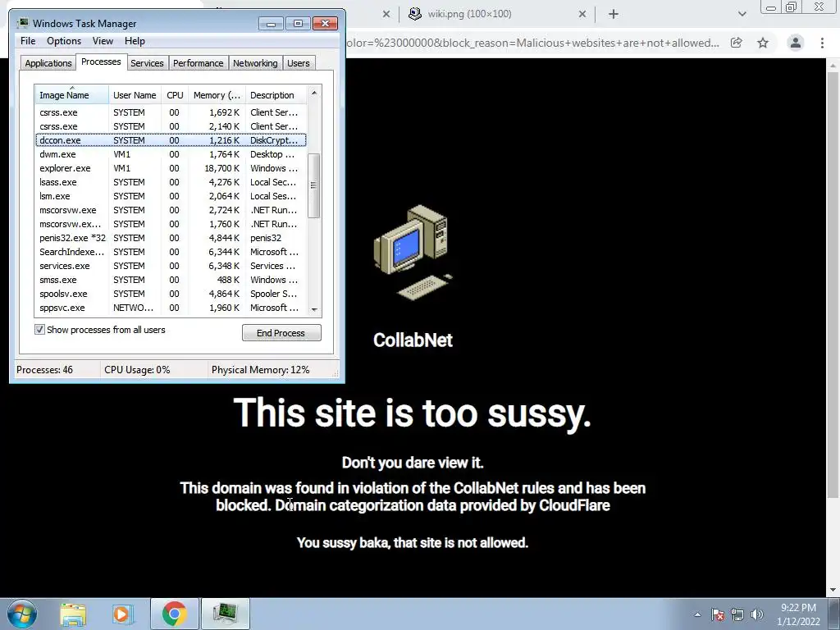Show hidden system tray icons
The height and width of the screenshot is (630, 840).
697,614
